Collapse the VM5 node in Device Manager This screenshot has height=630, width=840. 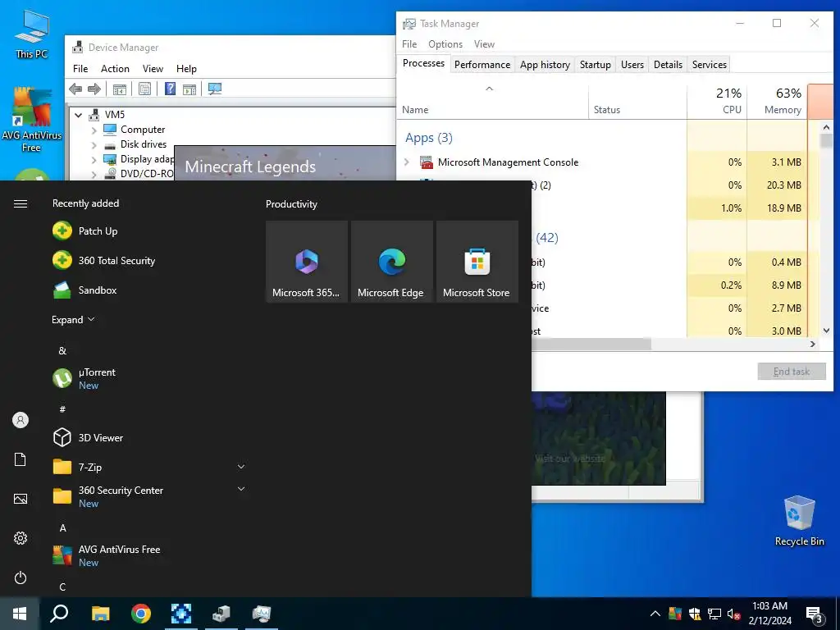click(x=79, y=115)
